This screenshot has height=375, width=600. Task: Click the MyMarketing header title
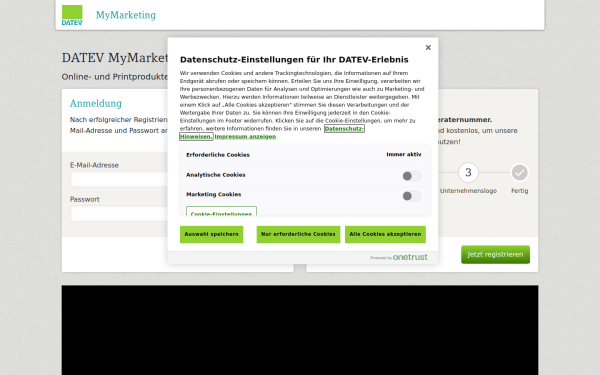point(126,15)
